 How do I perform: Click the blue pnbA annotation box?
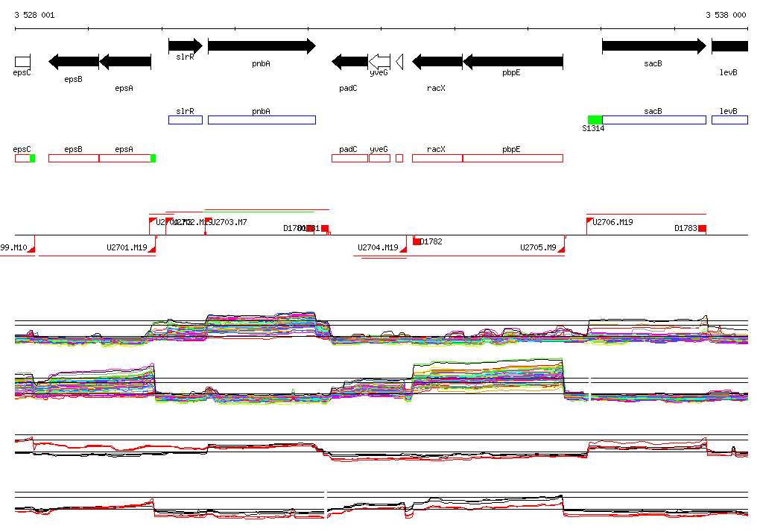[262, 120]
